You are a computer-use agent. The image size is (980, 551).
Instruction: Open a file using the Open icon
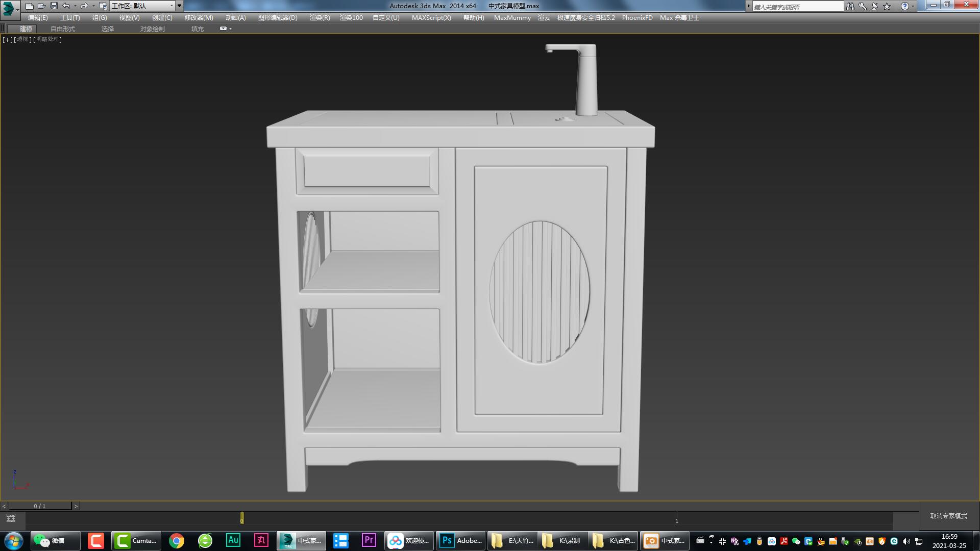[x=41, y=6]
